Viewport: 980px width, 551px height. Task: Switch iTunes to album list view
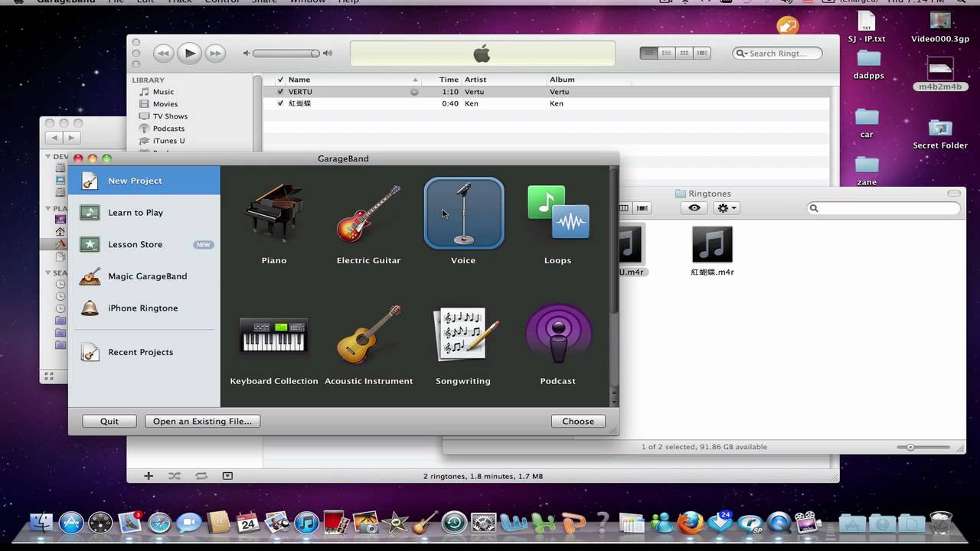pos(667,53)
